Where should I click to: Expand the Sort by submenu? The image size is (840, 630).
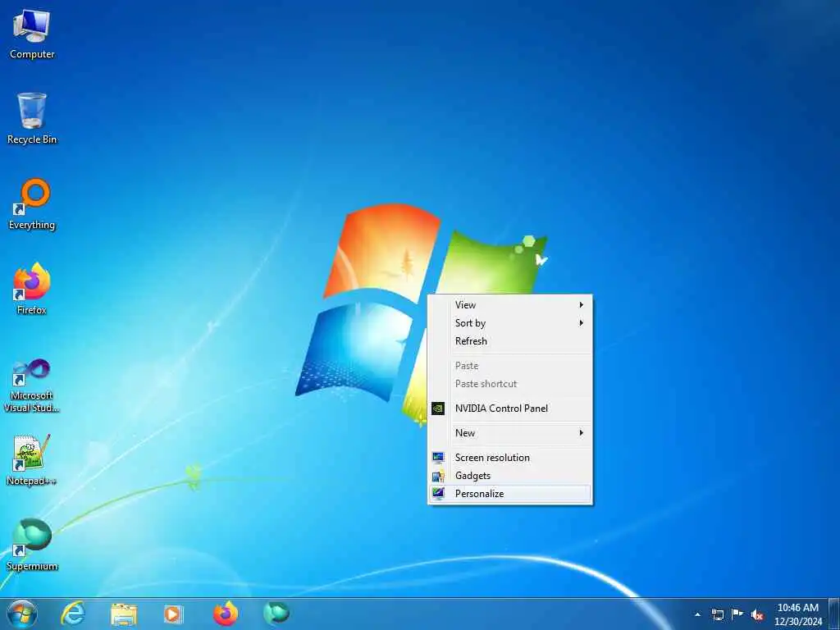pos(510,323)
